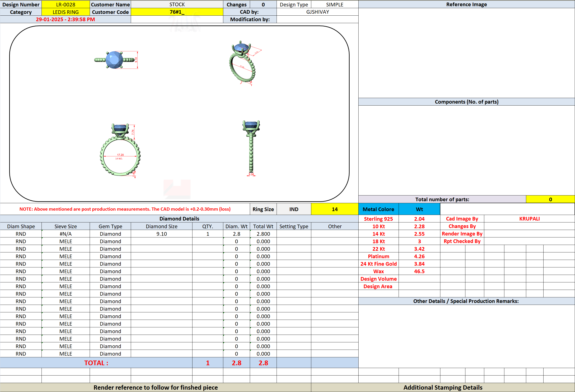Screen dimensions: 575x392
Task: Select the empty Modification by value cell
Action: pos(317,19)
